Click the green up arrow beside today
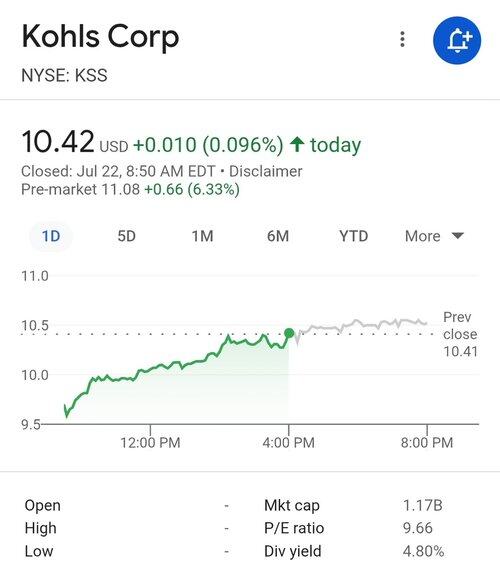The width and height of the screenshot is (500, 569). click(x=297, y=145)
